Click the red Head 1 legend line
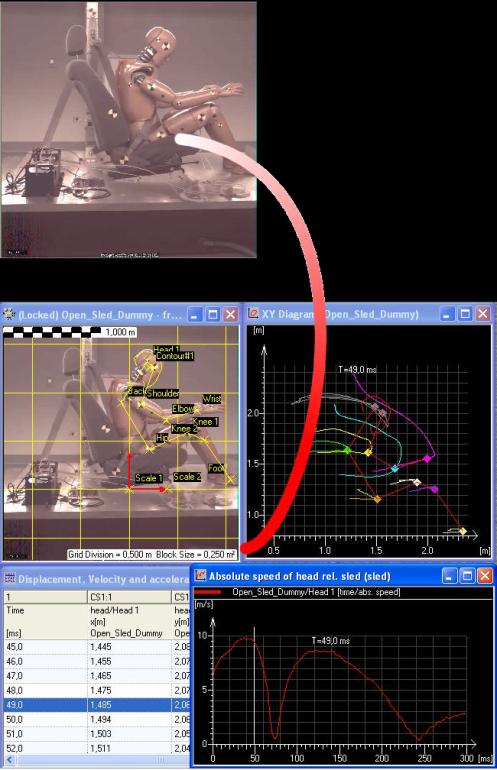The width and height of the screenshot is (497, 770). click(x=208, y=592)
